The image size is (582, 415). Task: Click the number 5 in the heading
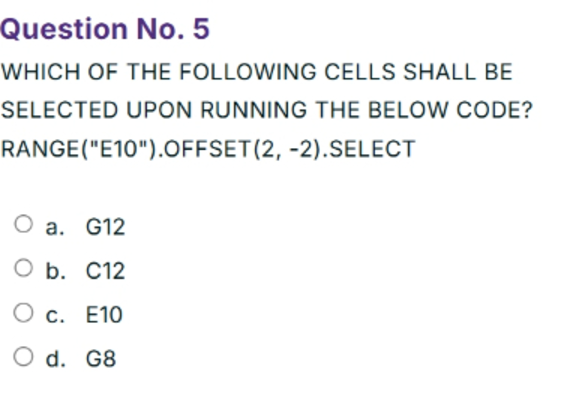202,29
